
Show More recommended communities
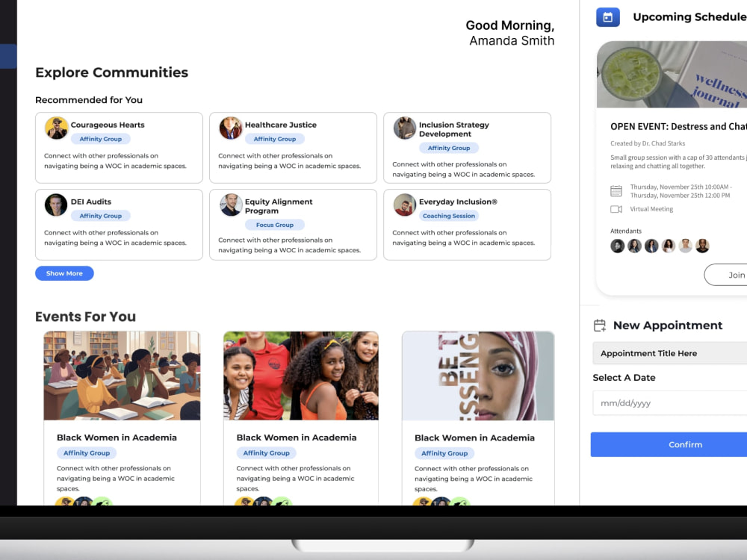pyautogui.click(x=64, y=273)
